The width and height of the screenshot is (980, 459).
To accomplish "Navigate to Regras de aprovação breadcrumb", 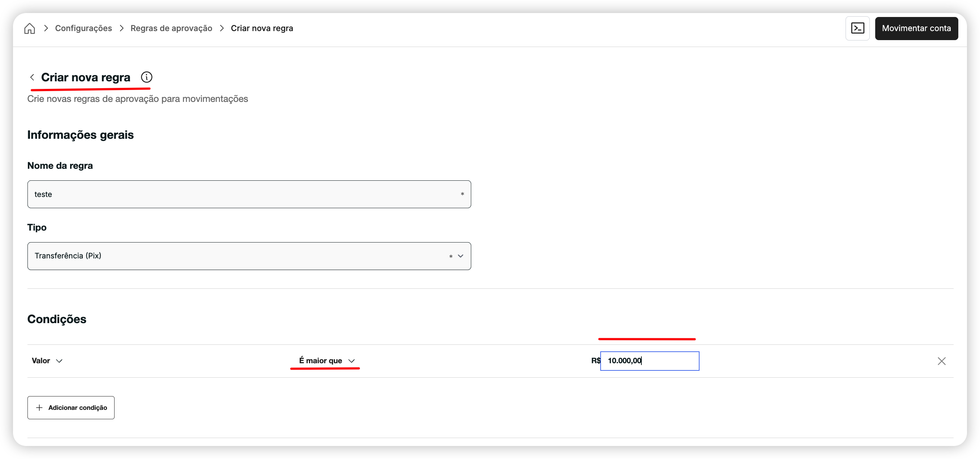I will [x=171, y=29].
